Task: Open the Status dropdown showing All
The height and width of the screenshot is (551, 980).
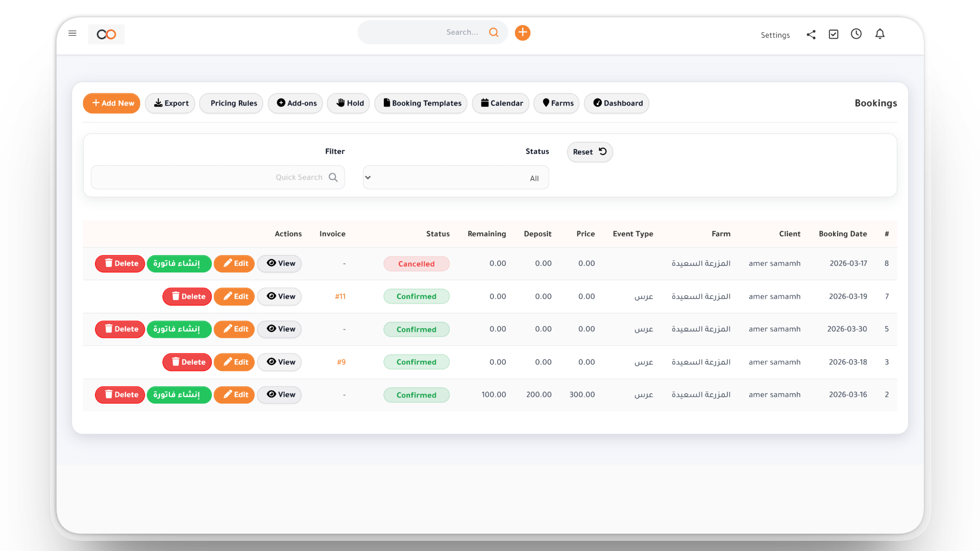Action: [x=455, y=177]
